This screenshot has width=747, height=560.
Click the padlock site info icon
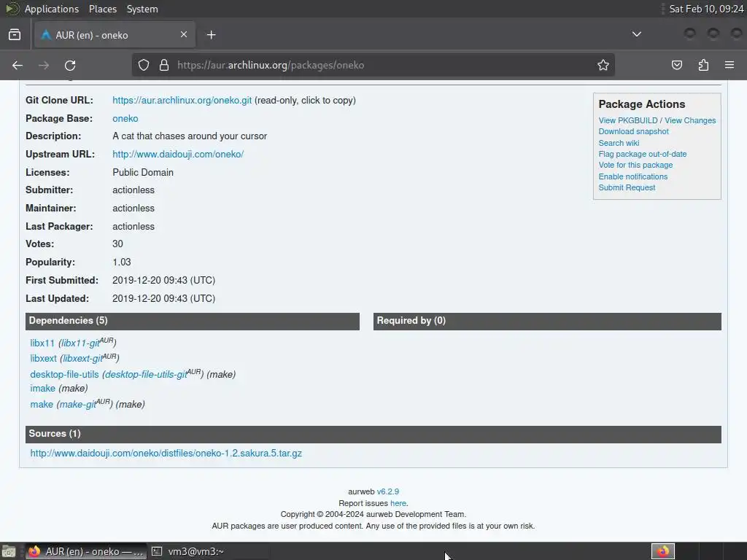pos(164,65)
